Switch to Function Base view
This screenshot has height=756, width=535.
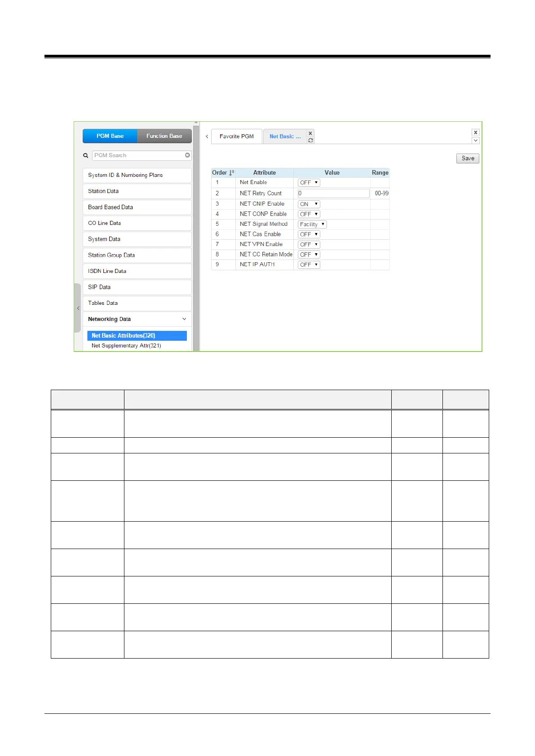(x=164, y=136)
